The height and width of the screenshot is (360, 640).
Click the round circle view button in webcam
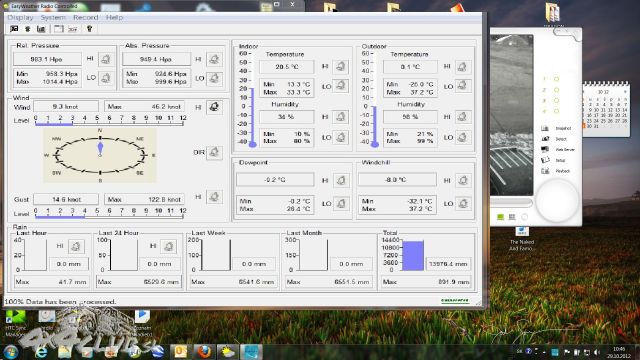[x=524, y=217]
